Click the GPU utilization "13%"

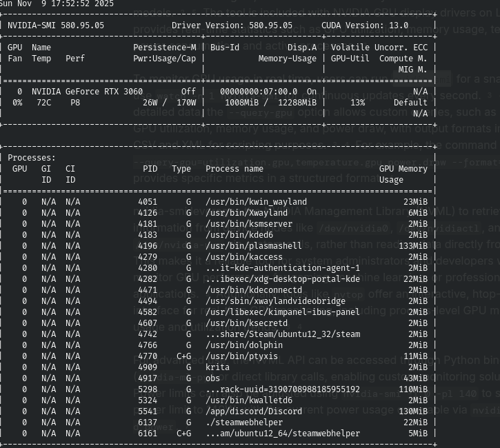358,103
